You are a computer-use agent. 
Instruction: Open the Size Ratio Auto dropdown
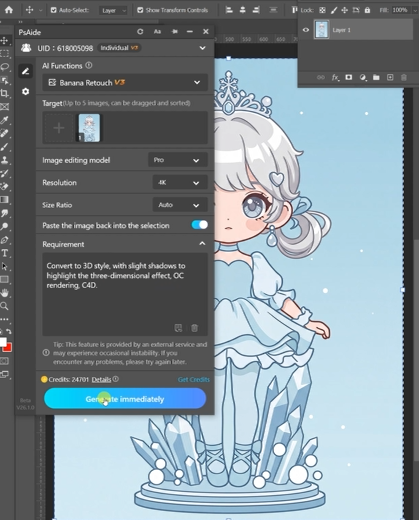[180, 205]
